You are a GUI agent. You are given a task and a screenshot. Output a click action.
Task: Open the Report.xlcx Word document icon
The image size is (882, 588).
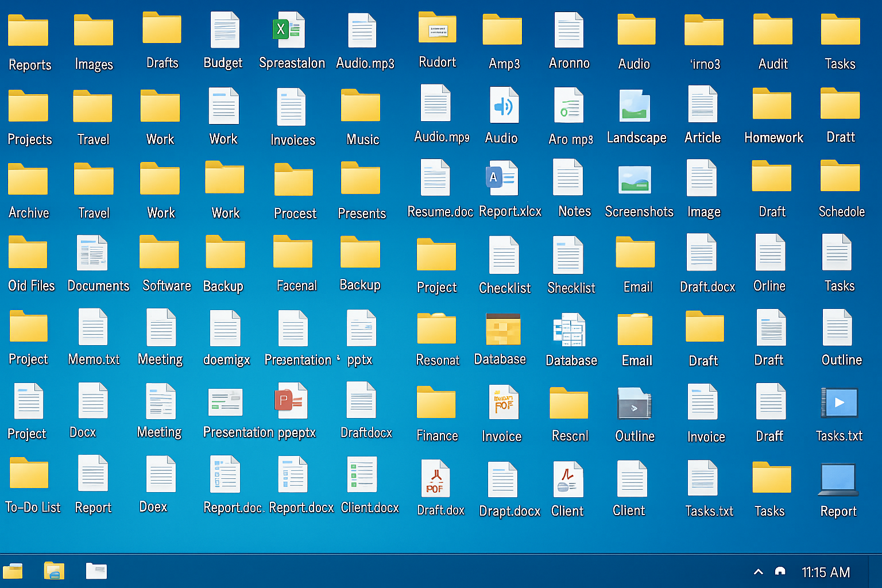coord(502,179)
